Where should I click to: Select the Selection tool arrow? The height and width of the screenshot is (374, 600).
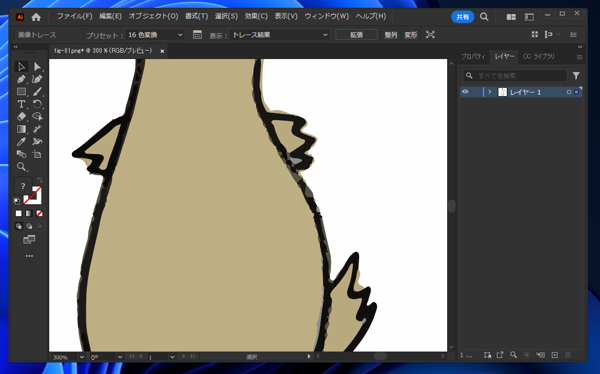pyautogui.click(x=21, y=67)
